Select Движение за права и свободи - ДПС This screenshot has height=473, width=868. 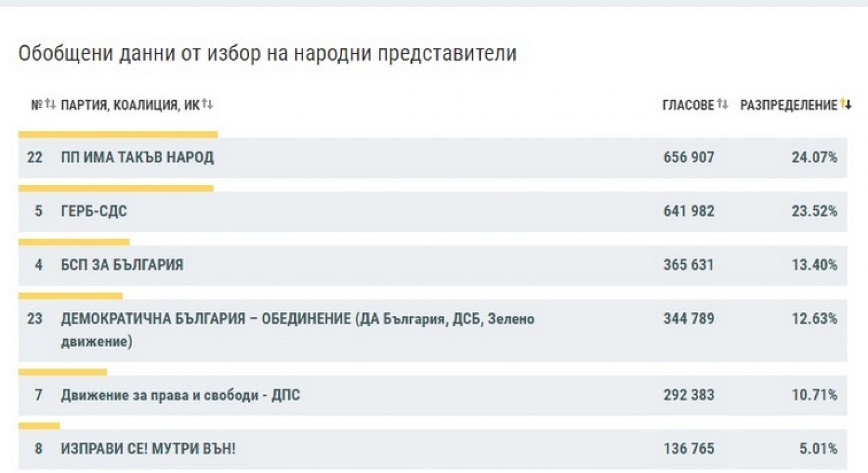click(180, 395)
